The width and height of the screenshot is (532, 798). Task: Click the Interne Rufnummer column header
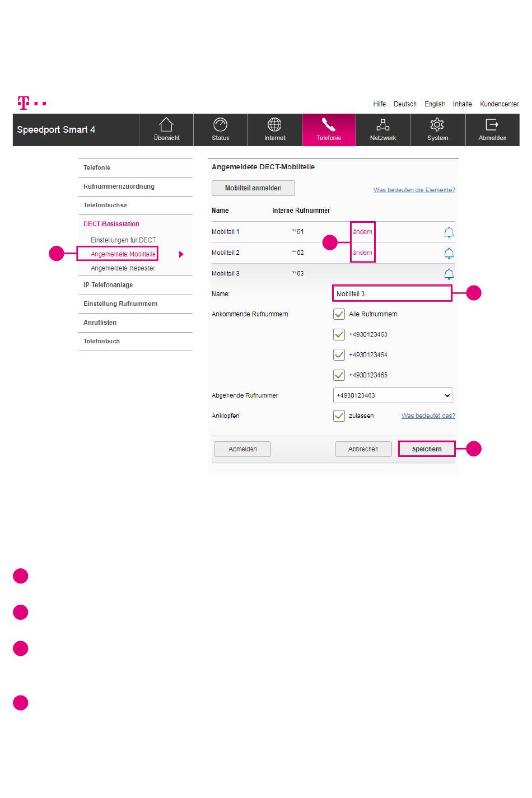pyautogui.click(x=301, y=211)
